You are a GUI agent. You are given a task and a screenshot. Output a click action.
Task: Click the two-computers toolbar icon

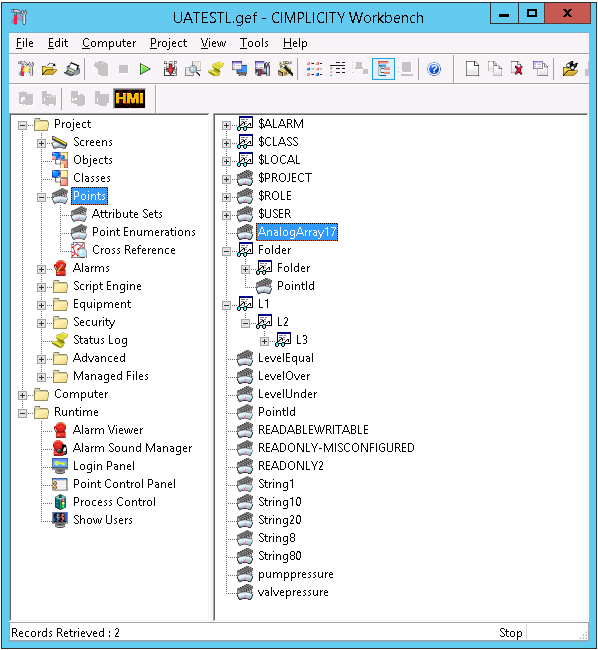[x=239, y=69]
